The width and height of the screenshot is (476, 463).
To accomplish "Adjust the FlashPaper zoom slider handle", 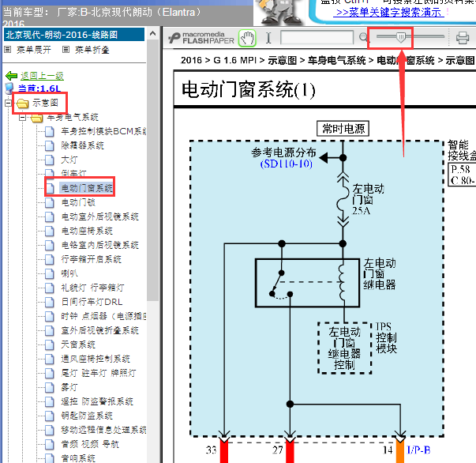I will [401, 37].
